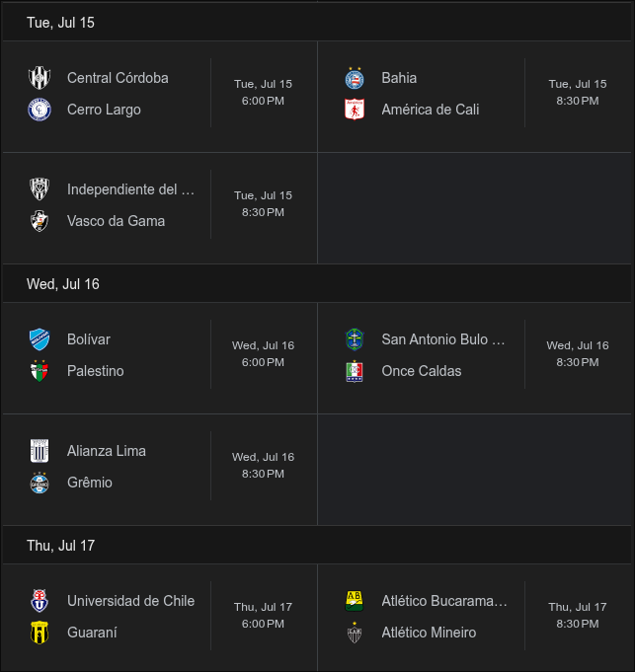Image resolution: width=635 pixels, height=672 pixels.
Task: Open Bahia match time Tue 8:30 PM
Action: (578, 93)
